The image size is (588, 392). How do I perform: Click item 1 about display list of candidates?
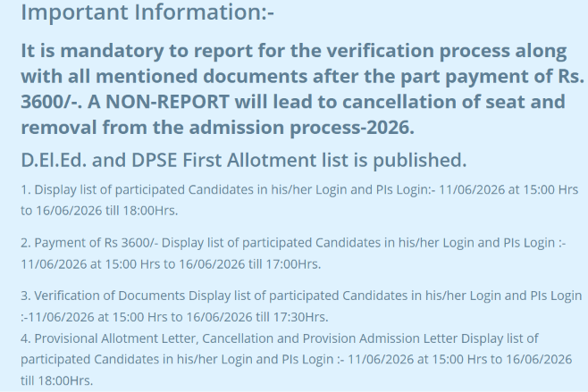[299, 200]
